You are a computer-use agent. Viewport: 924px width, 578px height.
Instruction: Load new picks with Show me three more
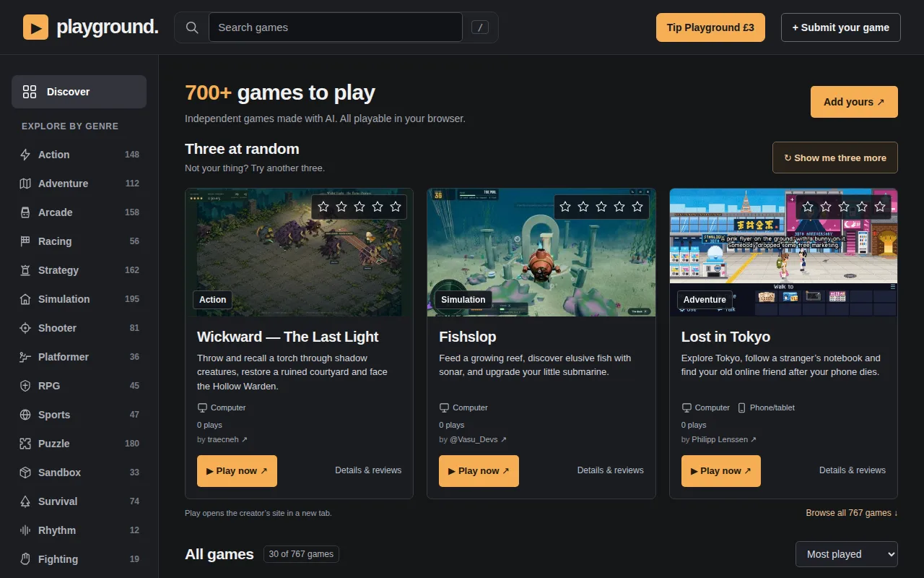pos(835,158)
